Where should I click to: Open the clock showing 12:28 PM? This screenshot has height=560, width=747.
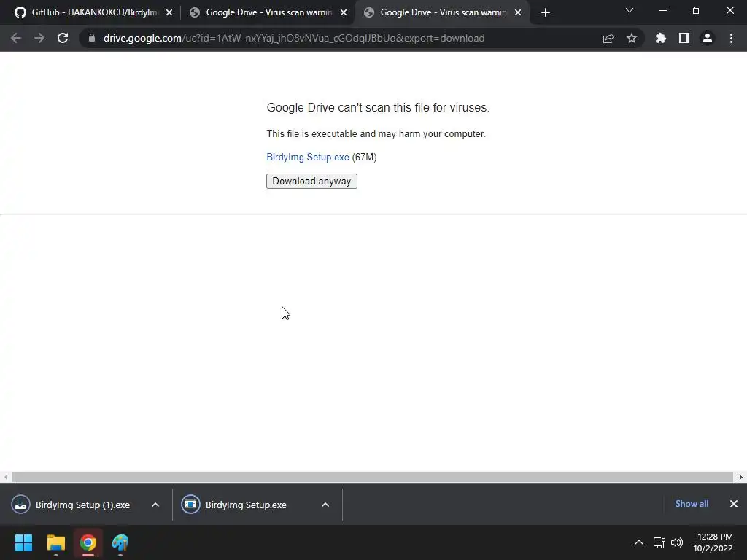point(713,542)
